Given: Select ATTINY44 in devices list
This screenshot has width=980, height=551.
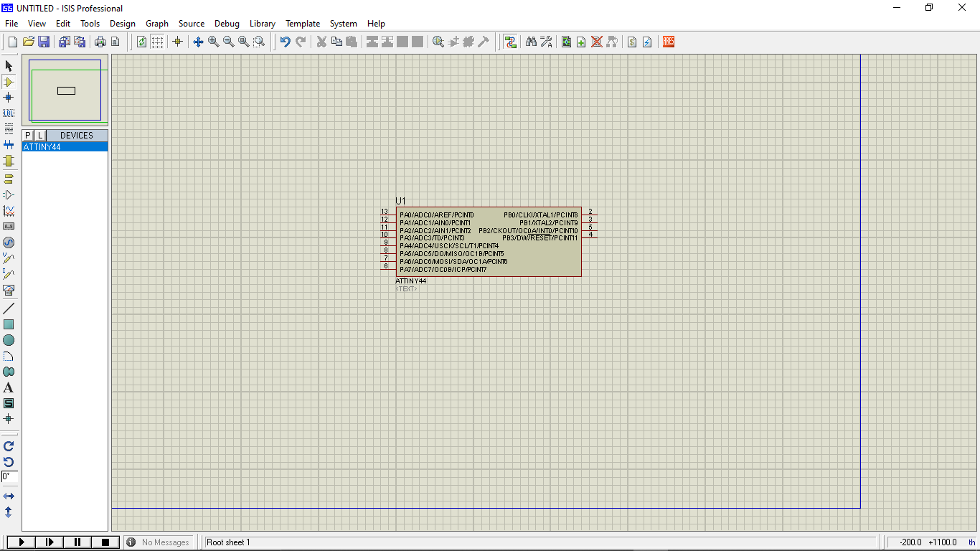Looking at the screenshot, I should click(x=65, y=147).
